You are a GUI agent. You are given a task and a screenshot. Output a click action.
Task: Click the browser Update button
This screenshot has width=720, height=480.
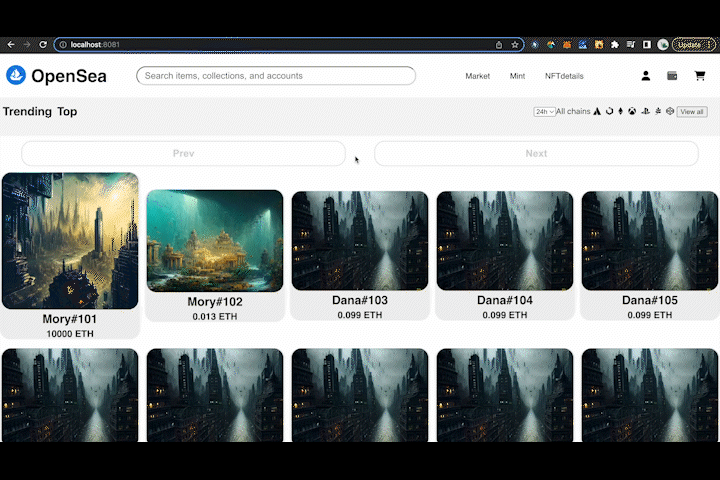(693, 45)
